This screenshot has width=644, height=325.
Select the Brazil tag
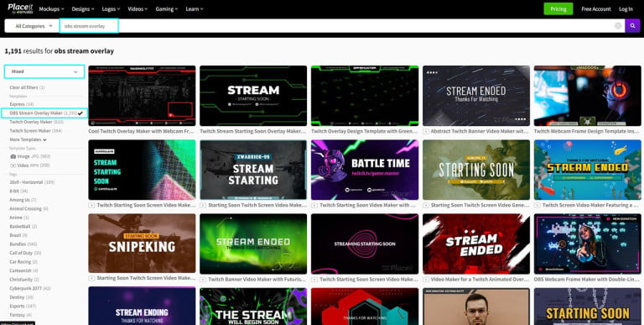[18, 235]
